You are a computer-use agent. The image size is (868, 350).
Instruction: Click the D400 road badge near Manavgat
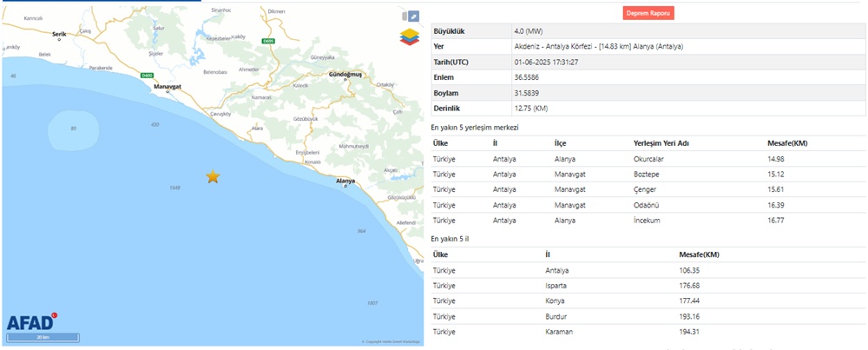coord(146,76)
